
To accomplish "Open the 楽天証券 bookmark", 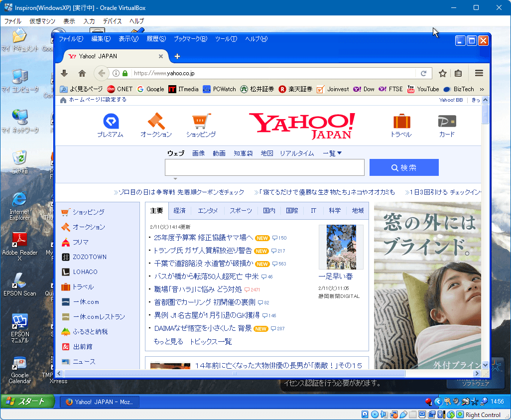I will (x=295, y=89).
